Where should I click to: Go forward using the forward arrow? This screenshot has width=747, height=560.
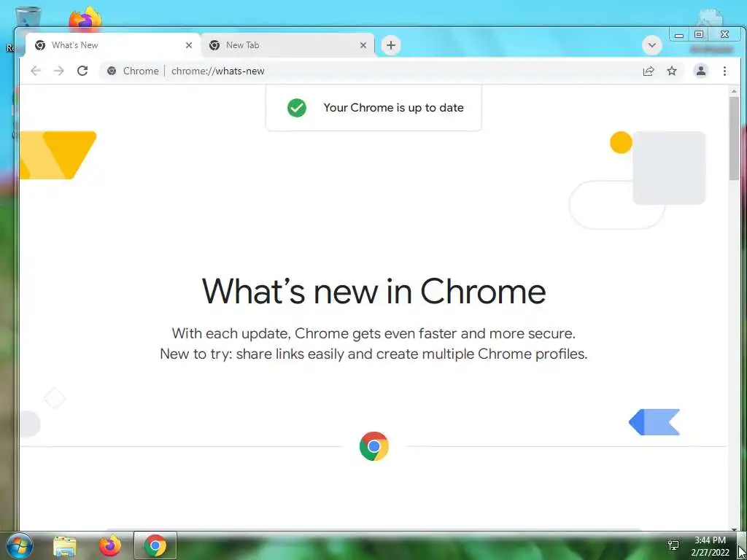click(x=58, y=71)
